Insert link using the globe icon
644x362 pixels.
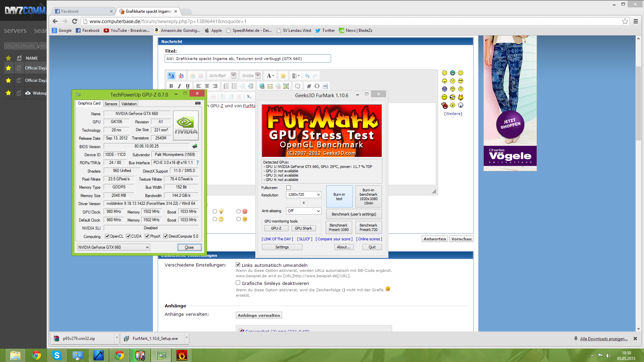pyautogui.click(x=262, y=86)
